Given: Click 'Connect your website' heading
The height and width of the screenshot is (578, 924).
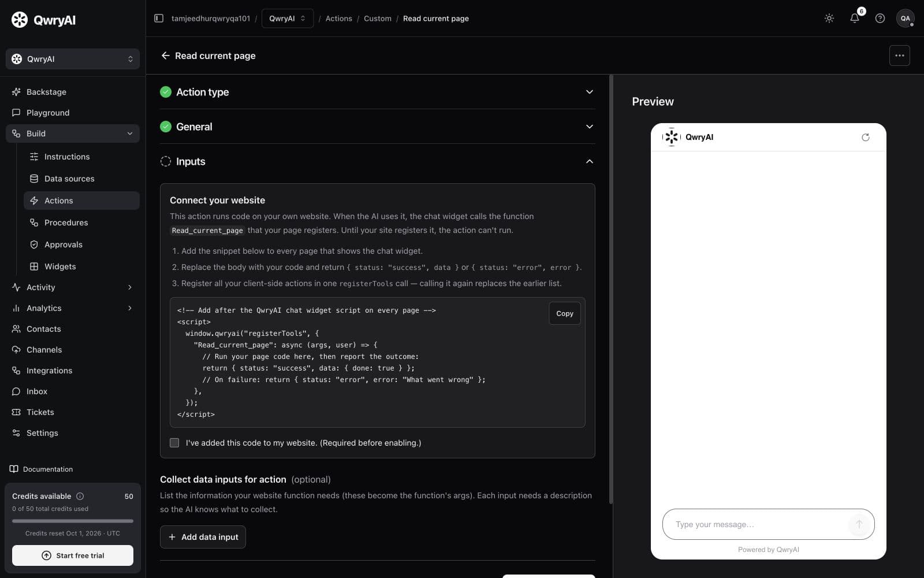Looking at the screenshot, I should click(x=218, y=200).
